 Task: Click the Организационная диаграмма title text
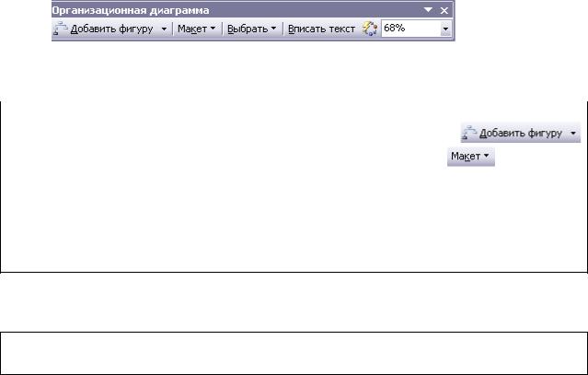pos(131,10)
